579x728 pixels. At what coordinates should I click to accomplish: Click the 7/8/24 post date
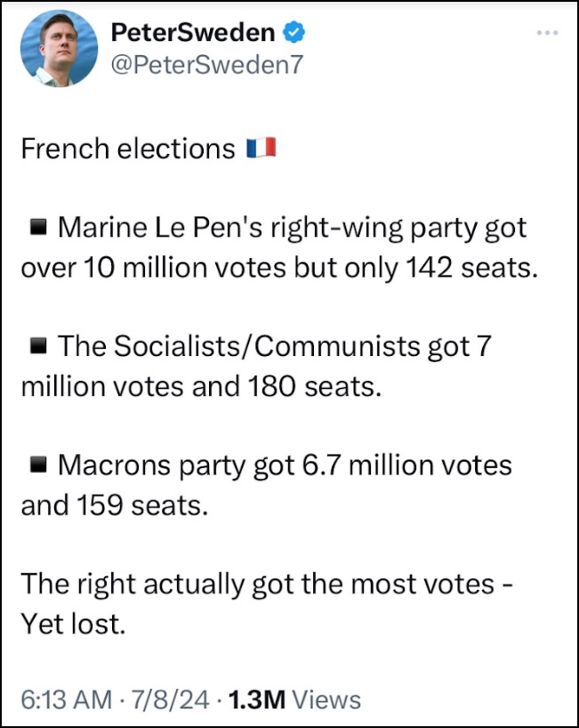pyautogui.click(x=170, y=700)
